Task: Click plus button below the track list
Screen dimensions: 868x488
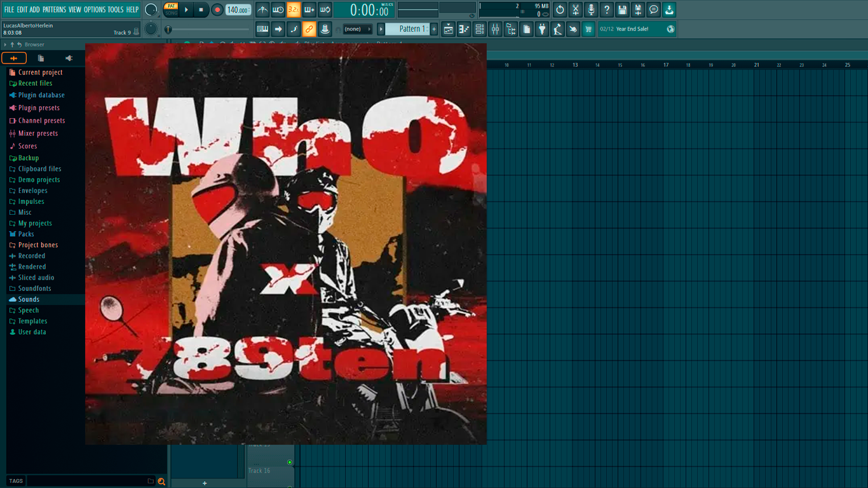Action: 205,483
